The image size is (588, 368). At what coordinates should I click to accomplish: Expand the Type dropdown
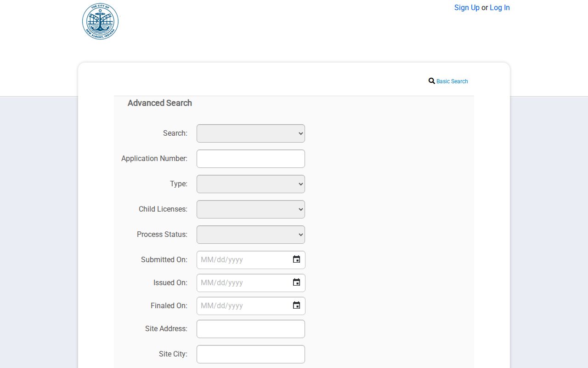click(x=251, y=184)
